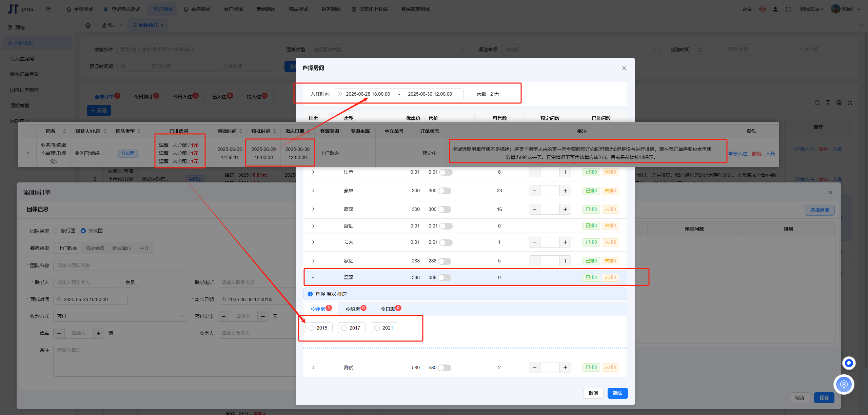
Task: Click the sidebar collapse menu icon
Action: (48, 9)
